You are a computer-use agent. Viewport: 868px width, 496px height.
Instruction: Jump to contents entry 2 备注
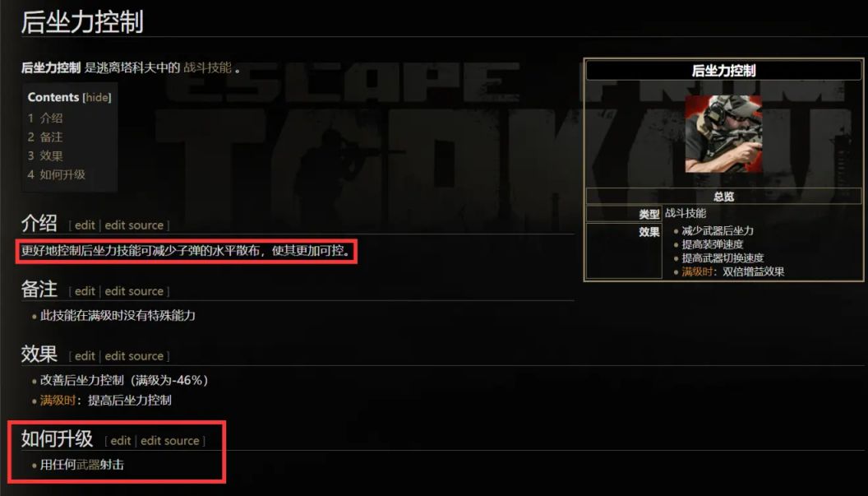[45, 137]
